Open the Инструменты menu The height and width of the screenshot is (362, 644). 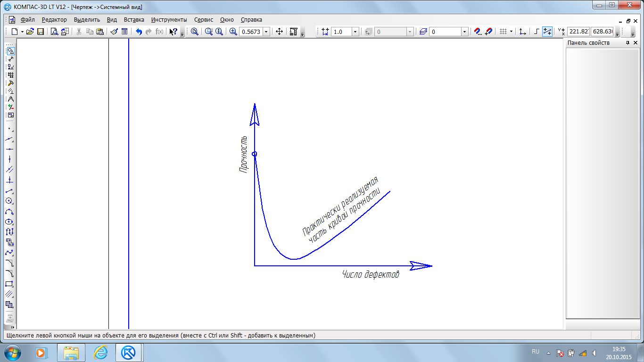coord(169,20)
